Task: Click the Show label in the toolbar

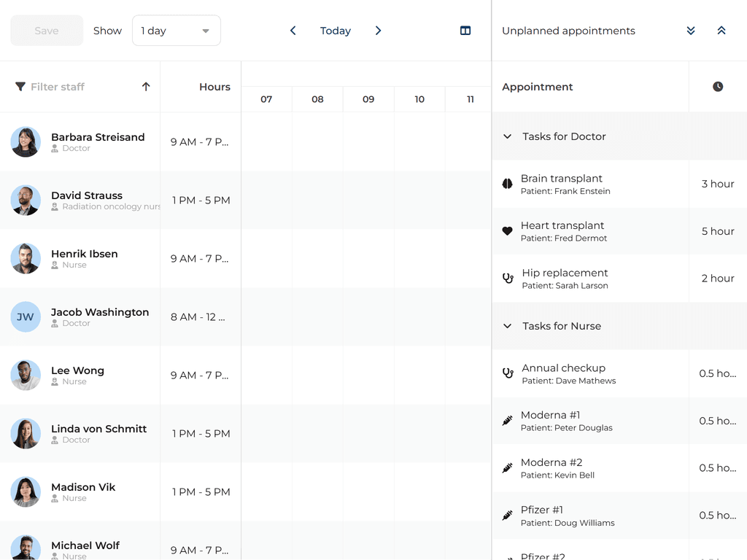Action: coord(107,31)
